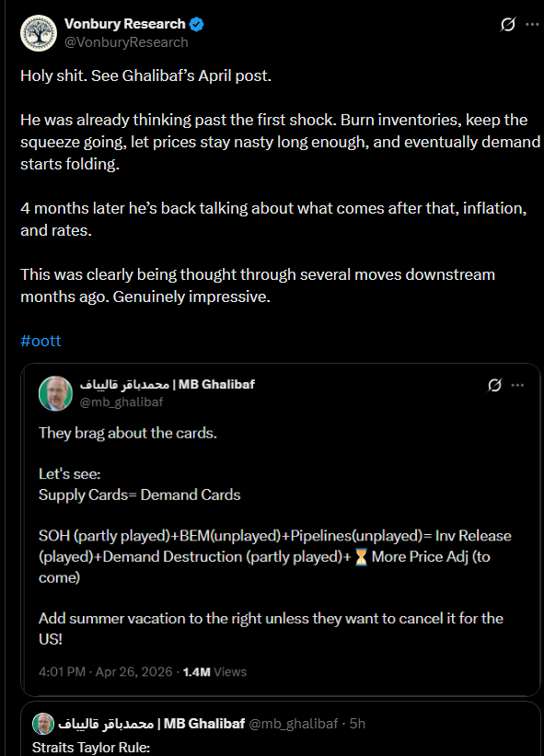
Task: Click the @VonburyResearch handle
Action: [126, 42]
